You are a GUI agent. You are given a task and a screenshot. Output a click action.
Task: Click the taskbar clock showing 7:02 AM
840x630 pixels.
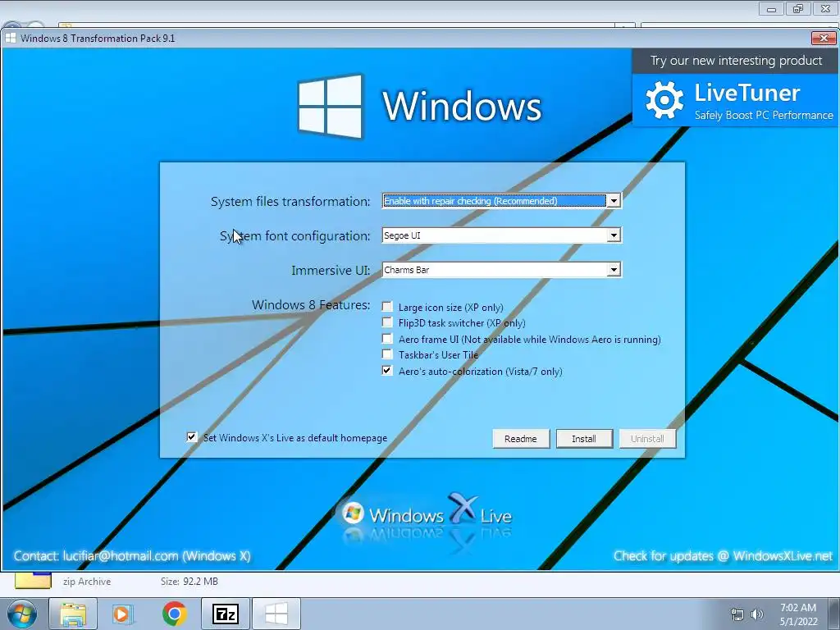tap(798, 614)
